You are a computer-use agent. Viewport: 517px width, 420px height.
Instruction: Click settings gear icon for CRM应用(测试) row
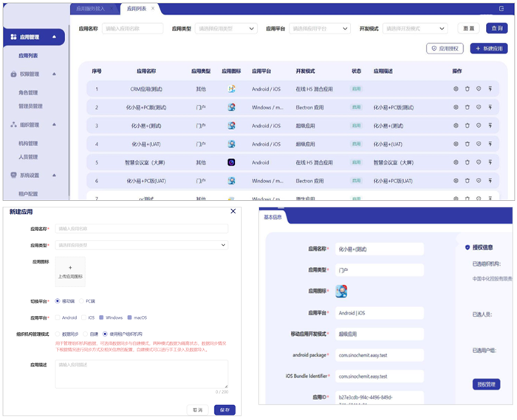(456, 89)
